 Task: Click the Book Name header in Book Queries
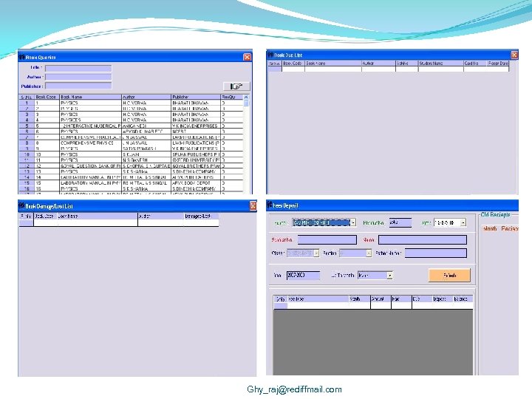90,97
